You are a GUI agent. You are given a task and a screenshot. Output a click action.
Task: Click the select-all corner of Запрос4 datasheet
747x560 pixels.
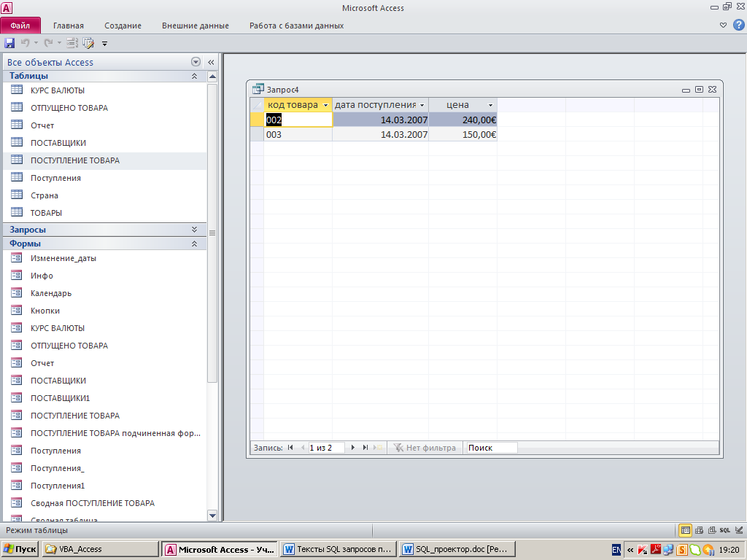(x=257, y=105)
